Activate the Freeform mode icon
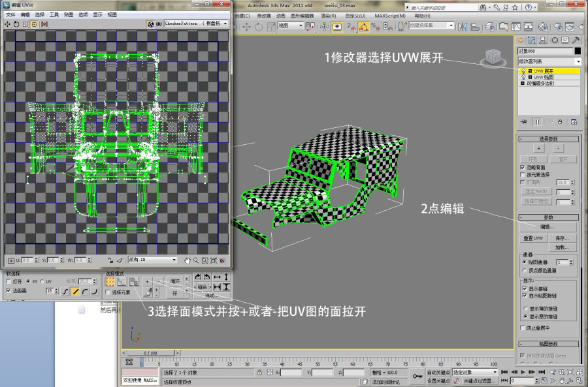 (35, 23)
